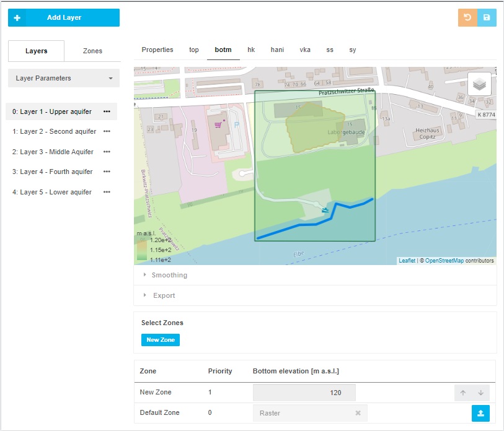Viewport: 504px width, 431px height.
Task: Expand the Smoothing section
Action: [315, 275]
